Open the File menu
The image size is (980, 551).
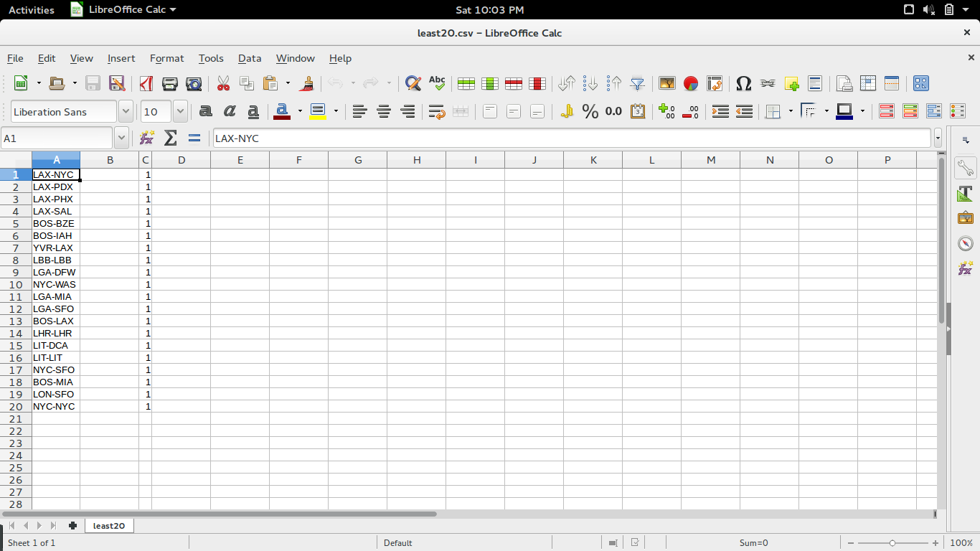point(15,58)
